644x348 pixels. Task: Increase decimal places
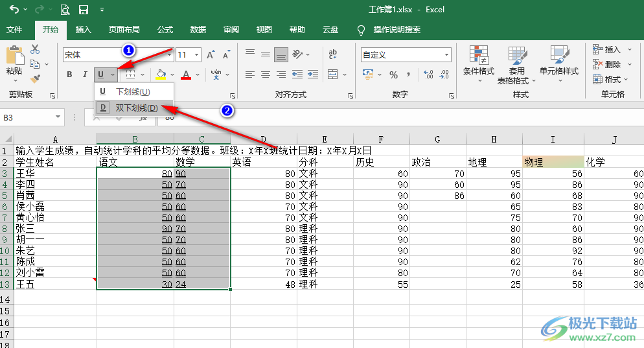click(x=428, y=75)
